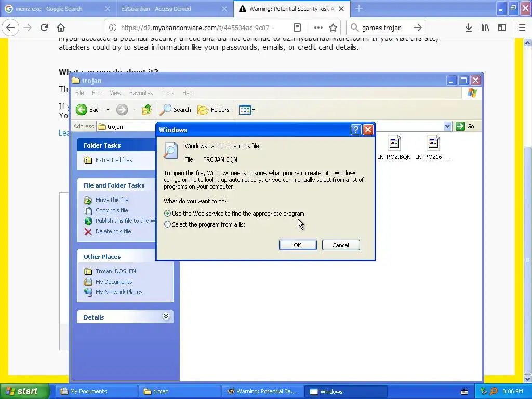Screen dimensions: 532x399
Task: Close the Windows cannot open dialog
Action: [x=368, y=129]
